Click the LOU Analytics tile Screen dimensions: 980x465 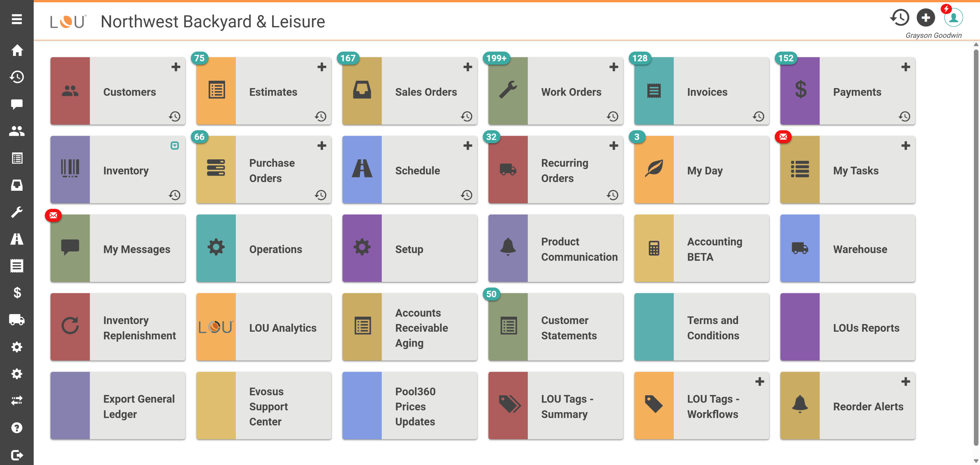(x=264, y=327)
